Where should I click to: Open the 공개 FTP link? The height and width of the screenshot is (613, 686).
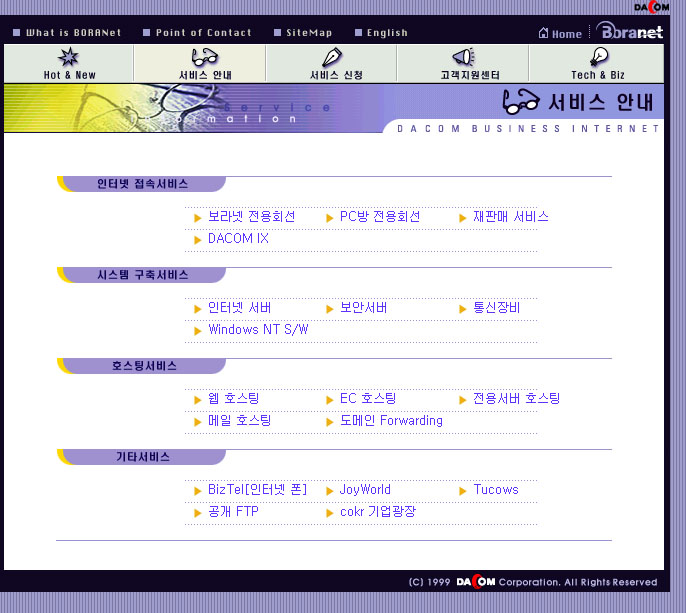pyautogui.click(x=233, y=511)
